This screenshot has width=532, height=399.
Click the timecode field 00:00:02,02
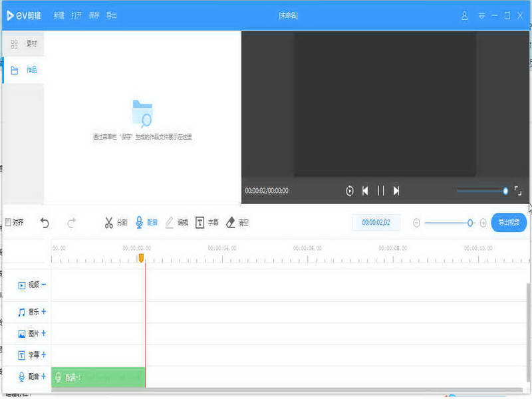coord(376,223)
